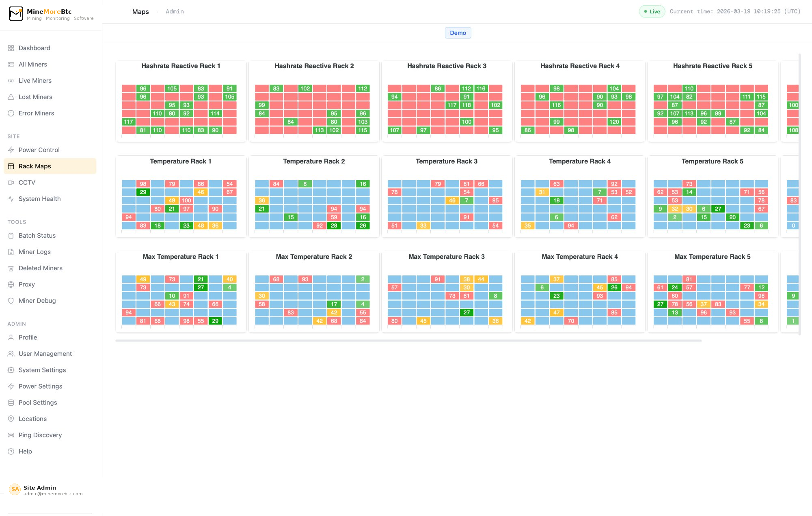Open the Ping Discovery tool

coord(40,435)
